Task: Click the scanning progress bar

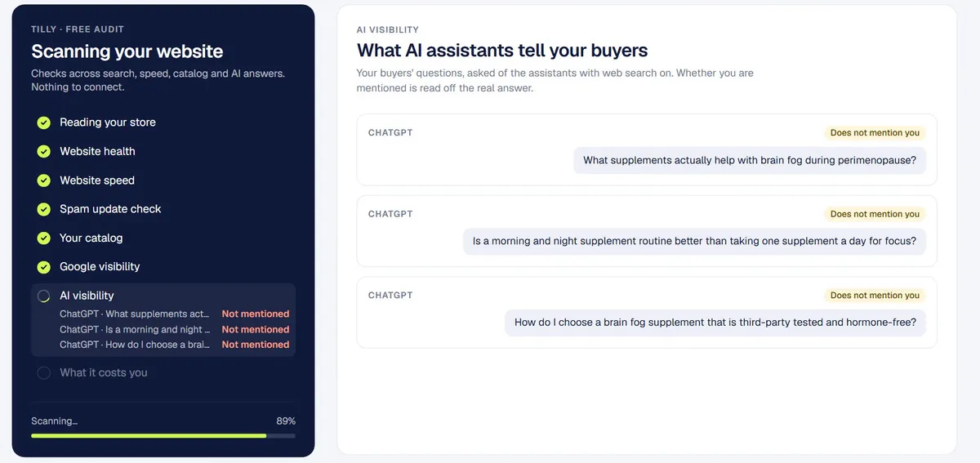Action: coord(163,436)
